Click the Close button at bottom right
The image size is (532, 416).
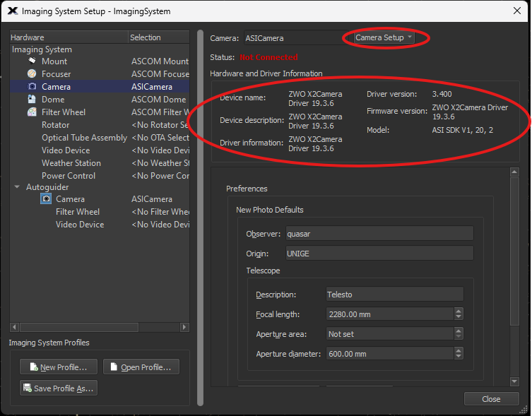tap(490, 399)
